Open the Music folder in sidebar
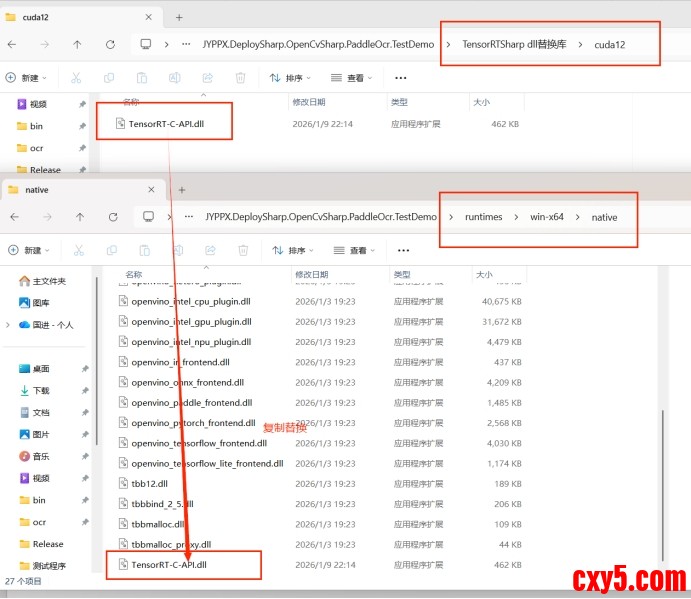 (41, 456)
